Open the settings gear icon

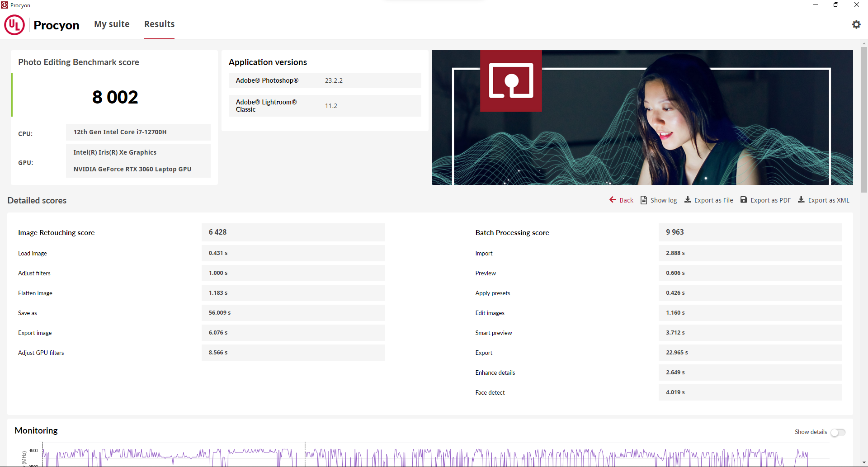pos(856,24)
